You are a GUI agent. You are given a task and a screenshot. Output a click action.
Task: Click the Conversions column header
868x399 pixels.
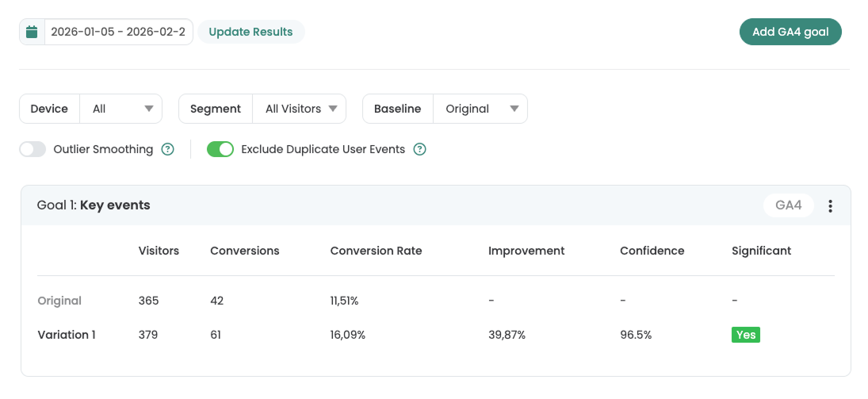tap(245, 251)
